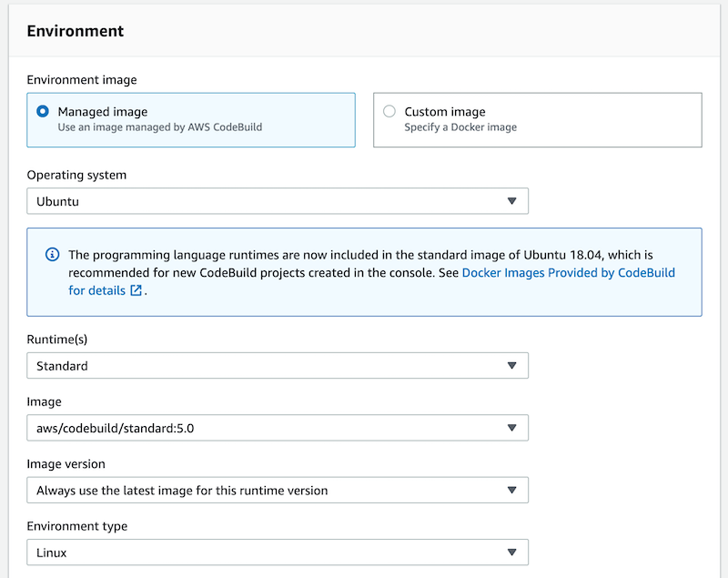This screenshot has width=728, height=578.
Task: Open the Docker Images Provided by CodeBuild link
Action: click(568, 272)
